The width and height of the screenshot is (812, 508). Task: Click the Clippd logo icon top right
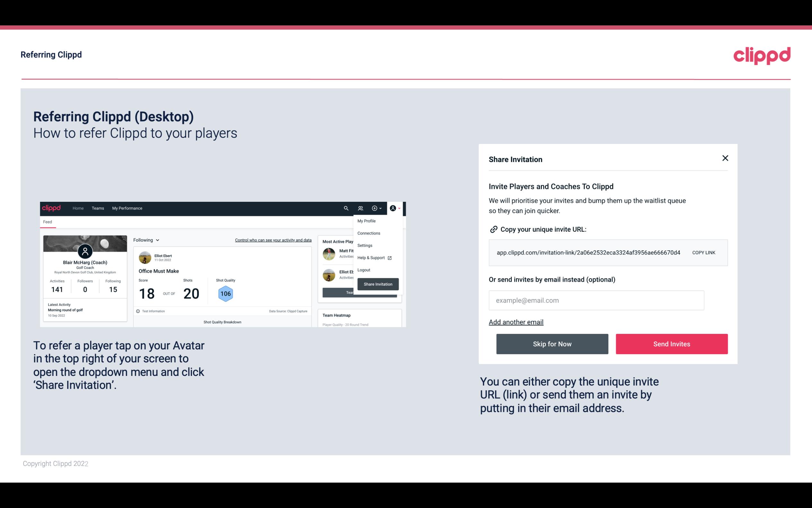762,56
